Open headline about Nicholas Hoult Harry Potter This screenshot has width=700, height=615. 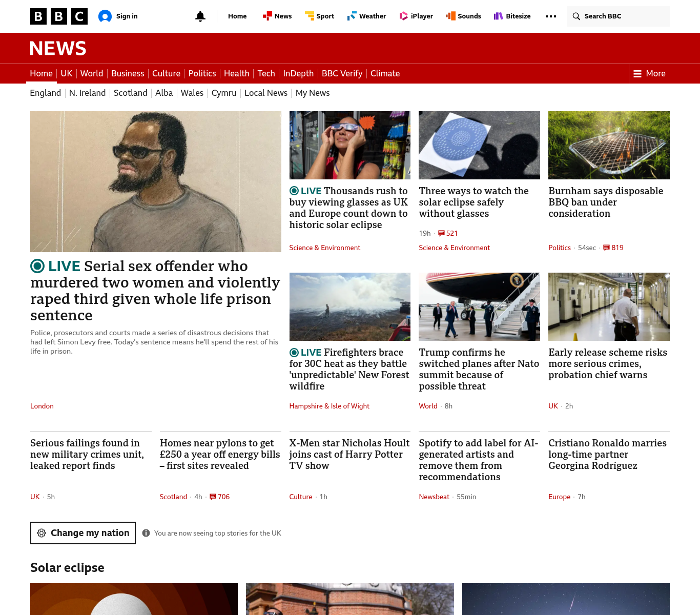(x=349, y=454)
